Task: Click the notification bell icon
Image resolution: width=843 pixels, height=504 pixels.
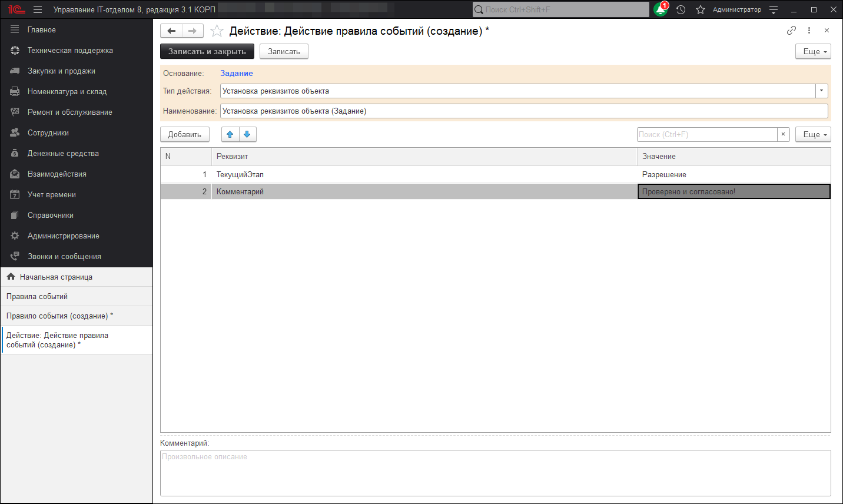Action: coord(661,9)
